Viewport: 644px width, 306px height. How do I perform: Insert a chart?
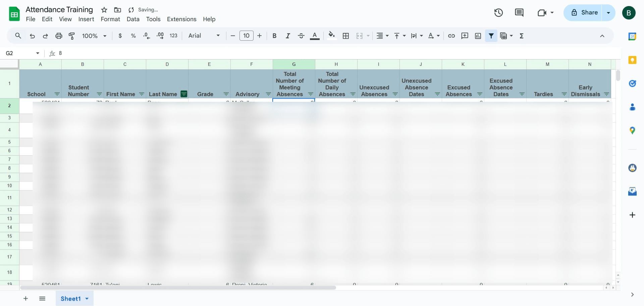(478, 36)
